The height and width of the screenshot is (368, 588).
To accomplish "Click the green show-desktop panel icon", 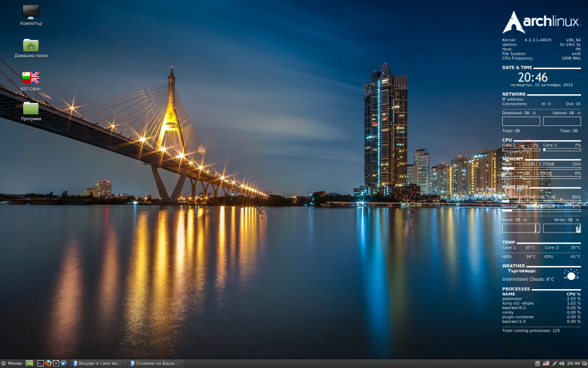I will (x=29, y=363).
